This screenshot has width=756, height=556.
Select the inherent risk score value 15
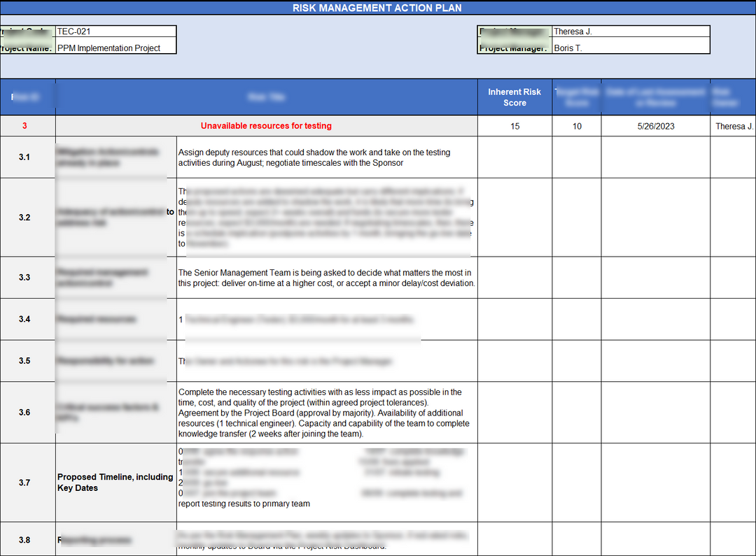pyautogui.click(x=514, y=127)
